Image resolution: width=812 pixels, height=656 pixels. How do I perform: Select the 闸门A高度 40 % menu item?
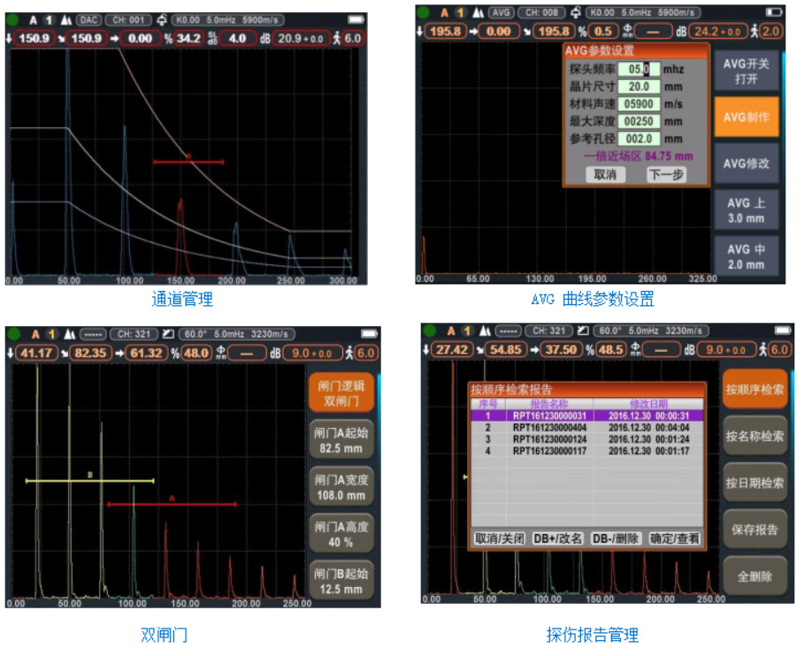click(x=341, y=534)
